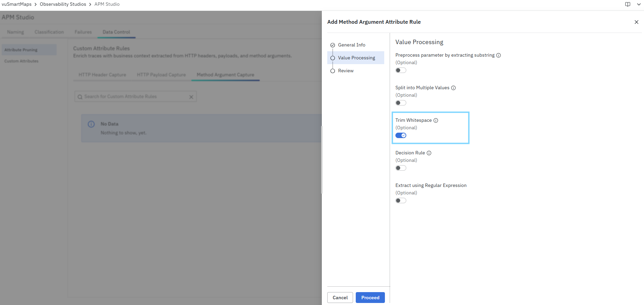Click the search magnifier icon
This screenshot has height=305, width=644.
coord(80,97)
